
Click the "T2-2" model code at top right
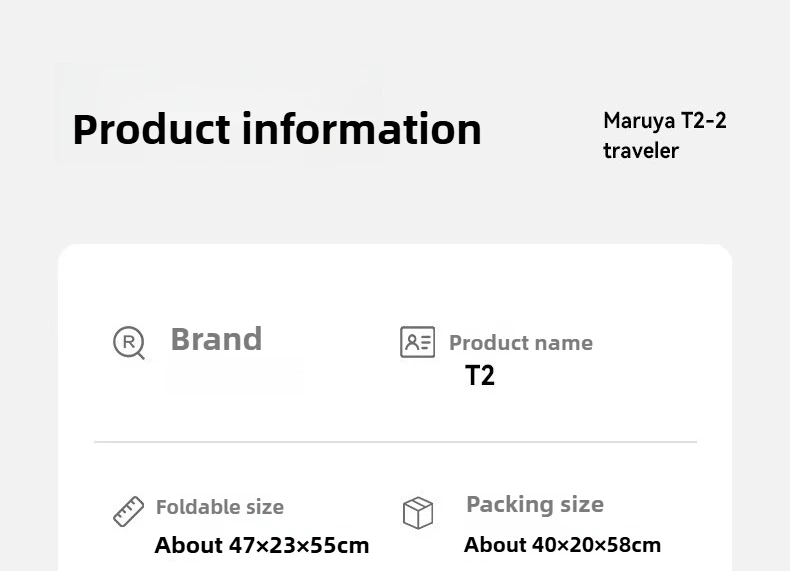[704, 122]
